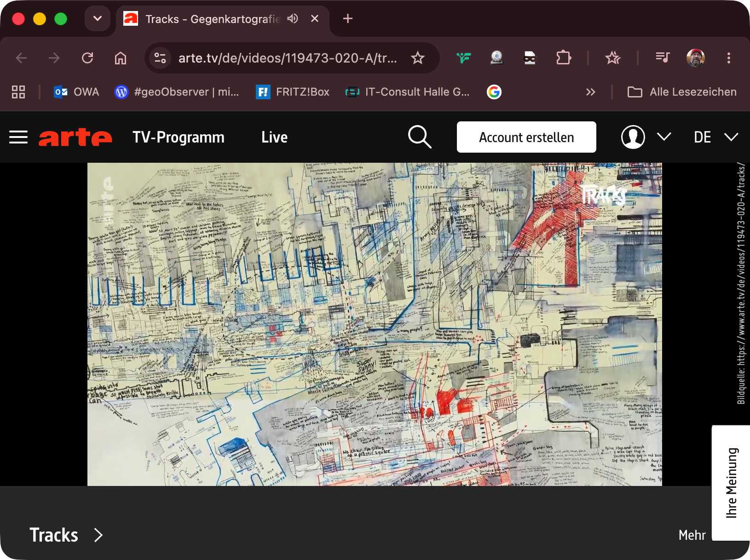Open the TV-Programm page
This screenshot has height=560, width=750.
179,137
